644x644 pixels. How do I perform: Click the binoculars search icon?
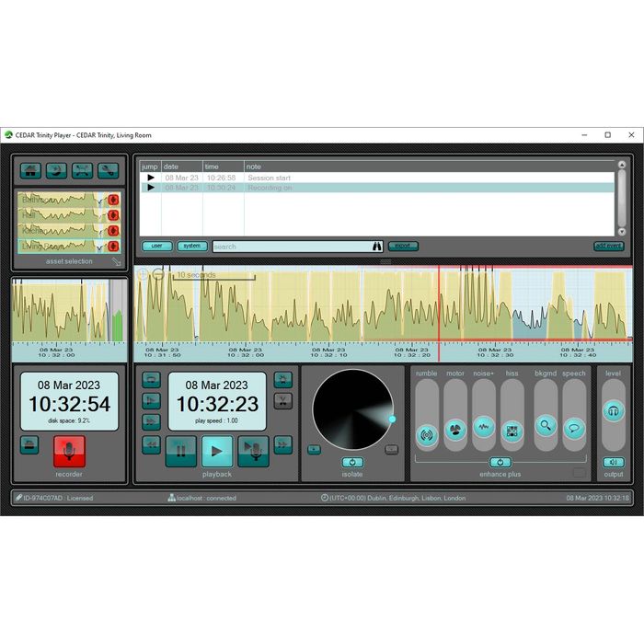click(377, 247)
